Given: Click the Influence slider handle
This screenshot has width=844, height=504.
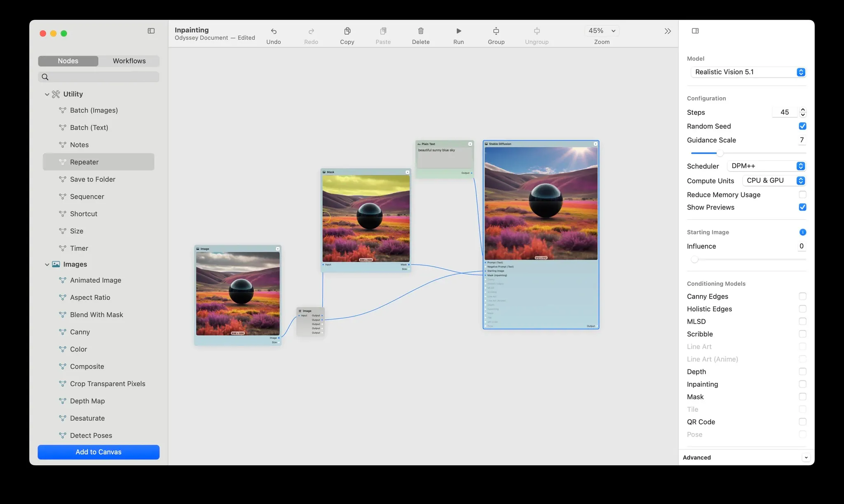Looking at the screenshot, I should (x=695, y=259).
